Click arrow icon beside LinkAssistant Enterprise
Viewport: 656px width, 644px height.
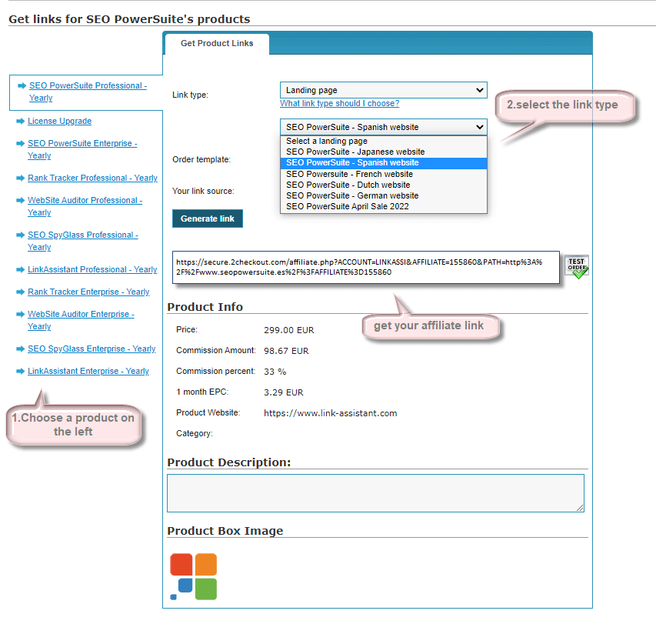tap(20, 371)
